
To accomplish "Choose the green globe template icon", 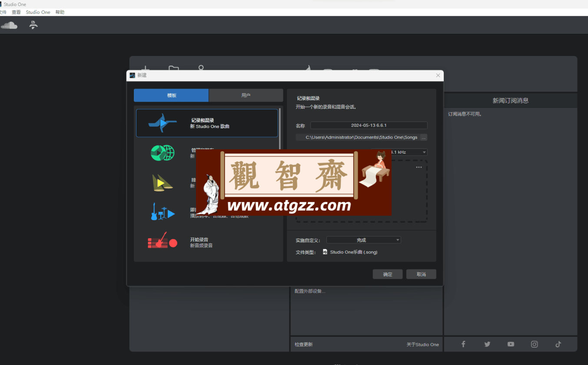I will pyautogui.click(x=163, y=153).
